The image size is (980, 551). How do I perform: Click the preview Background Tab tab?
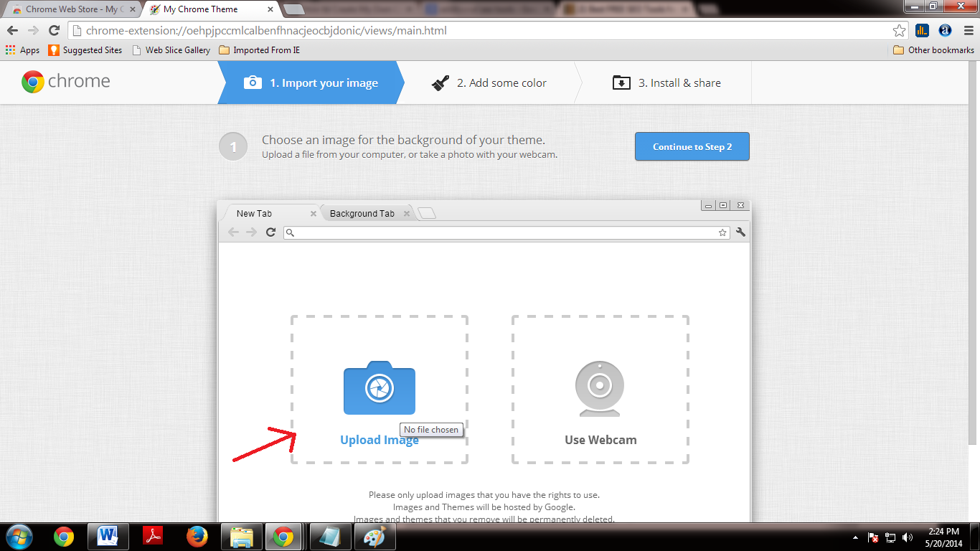(x=368, y=213)
